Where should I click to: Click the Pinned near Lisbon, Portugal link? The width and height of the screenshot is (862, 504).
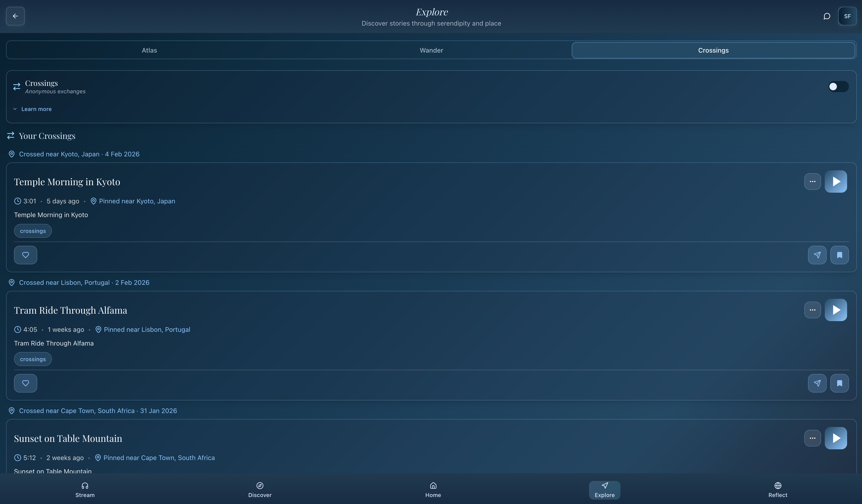pyautogui.click(x=146, y=330)
